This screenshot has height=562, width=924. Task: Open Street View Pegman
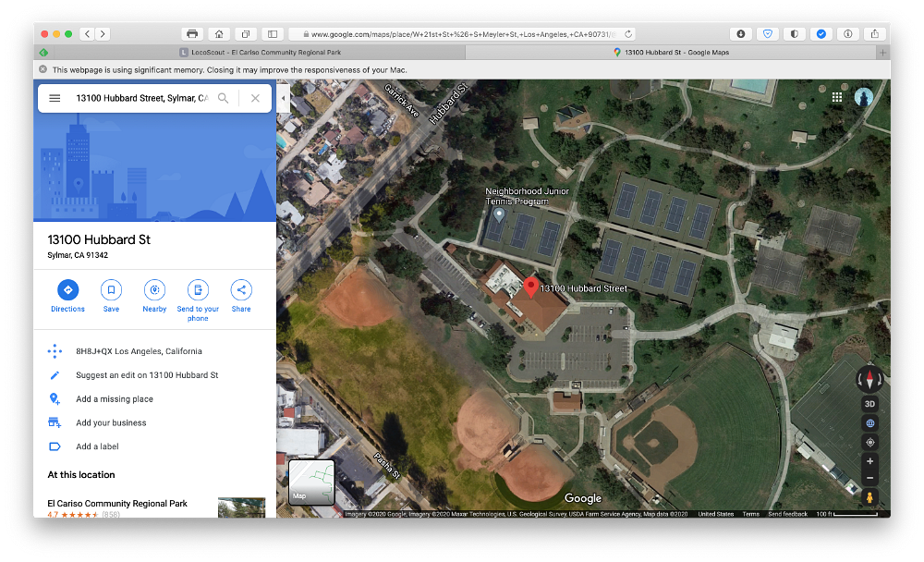869,497
